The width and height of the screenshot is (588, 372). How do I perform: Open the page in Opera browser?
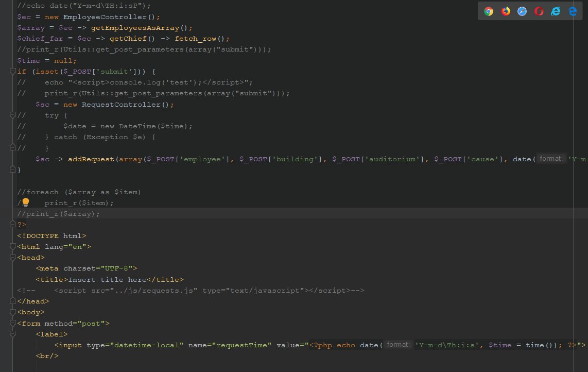(x=539, y=11)
